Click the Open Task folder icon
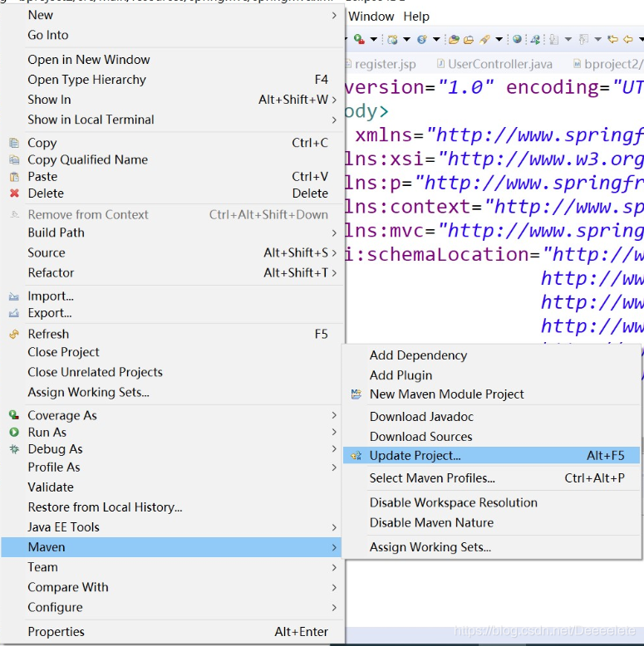The image size is (644, 646). (x=469, y=40)
